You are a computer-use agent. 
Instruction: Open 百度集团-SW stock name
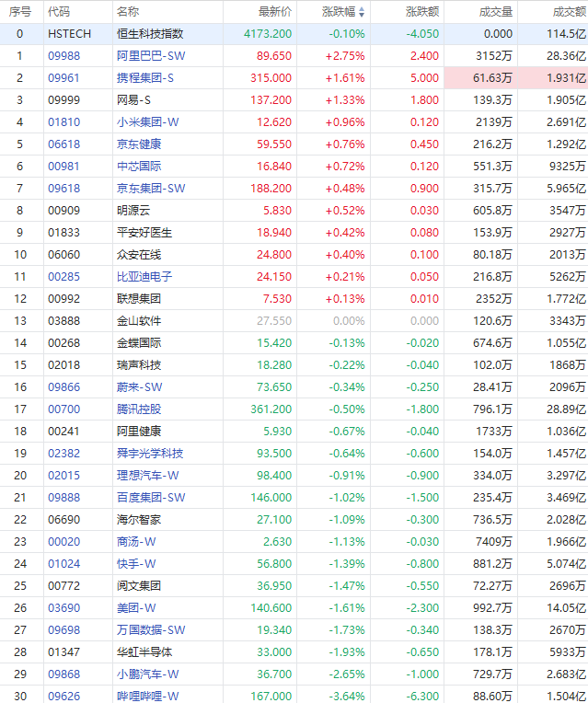(151, 497)
